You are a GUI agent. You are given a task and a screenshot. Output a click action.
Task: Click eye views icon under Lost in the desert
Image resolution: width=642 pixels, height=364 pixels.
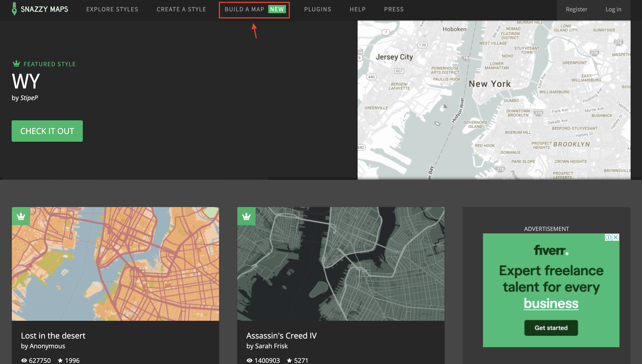tap(24, 360)
